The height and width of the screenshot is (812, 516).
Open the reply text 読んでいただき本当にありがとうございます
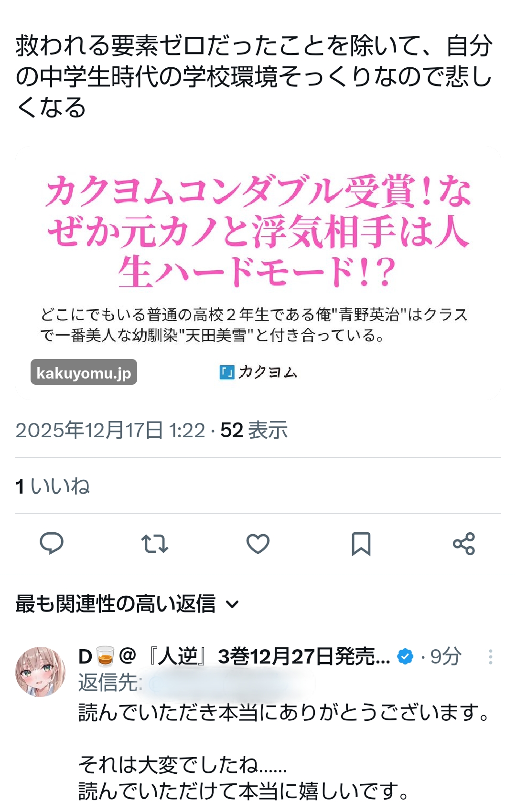284,713
